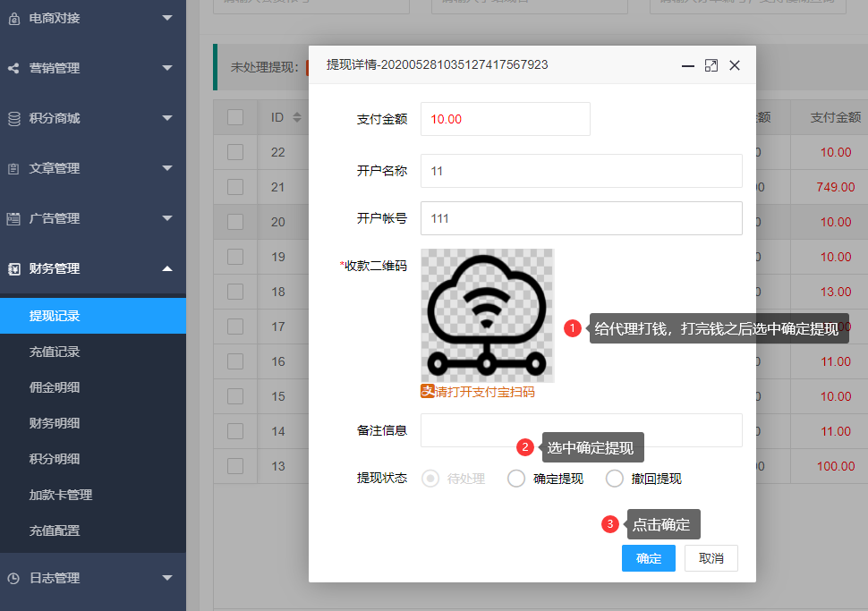Click the 开户名称 input field

tap(582, 171)
